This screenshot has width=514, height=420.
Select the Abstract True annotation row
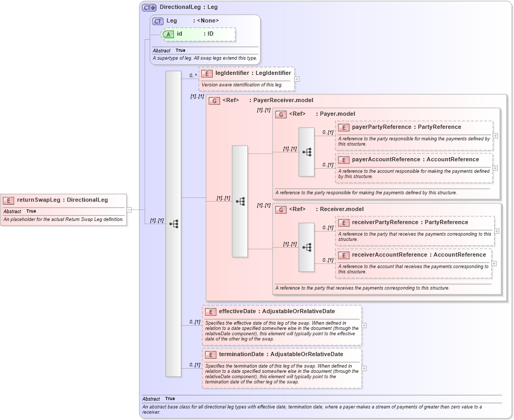157,399
